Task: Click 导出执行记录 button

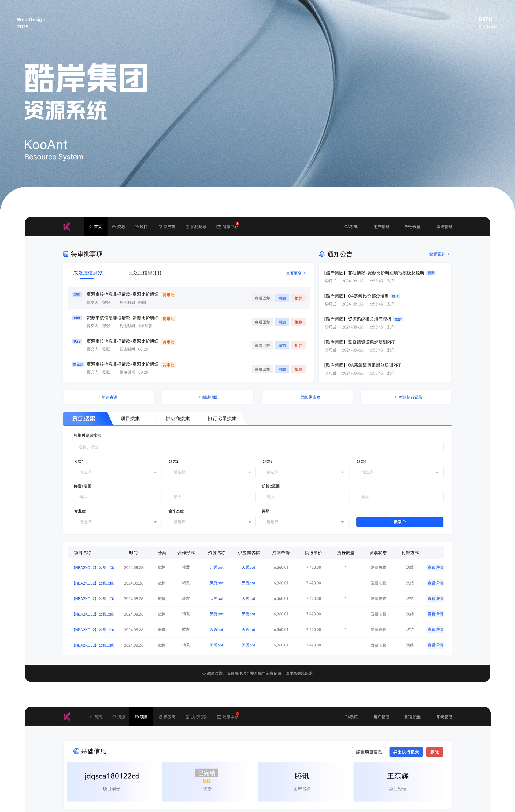Action: [406, 752]
